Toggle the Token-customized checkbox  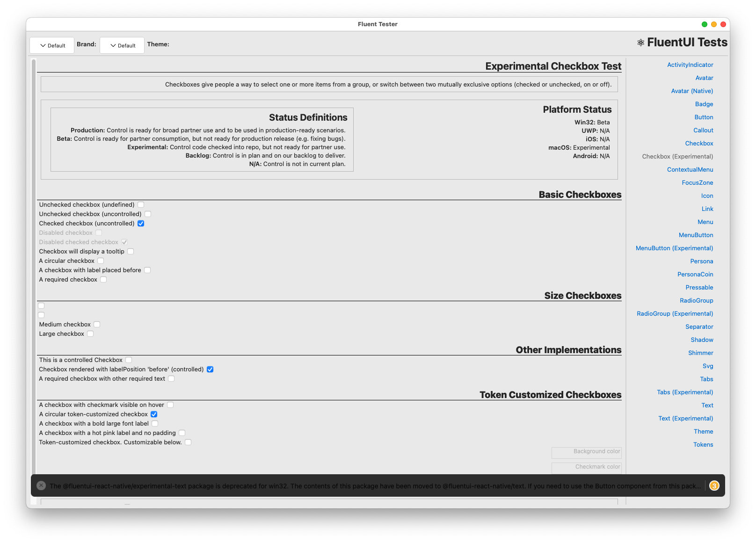tap(188, 442)
